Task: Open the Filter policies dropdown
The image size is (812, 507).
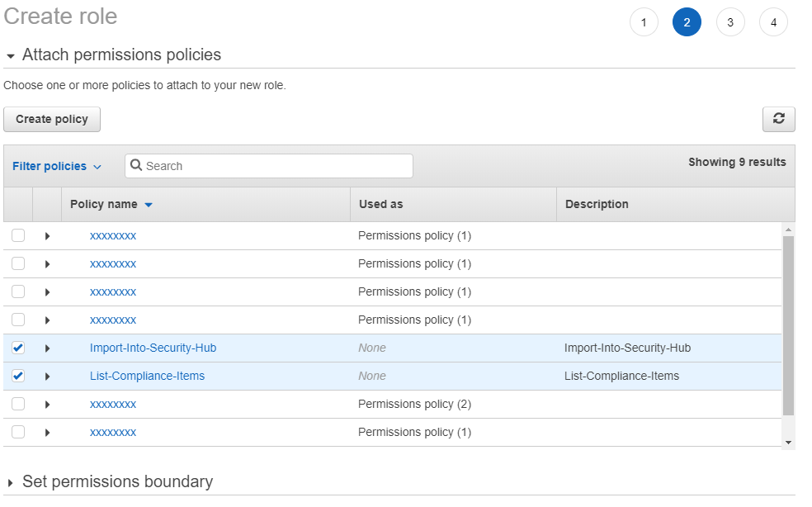Action: [x=56, y=166]
